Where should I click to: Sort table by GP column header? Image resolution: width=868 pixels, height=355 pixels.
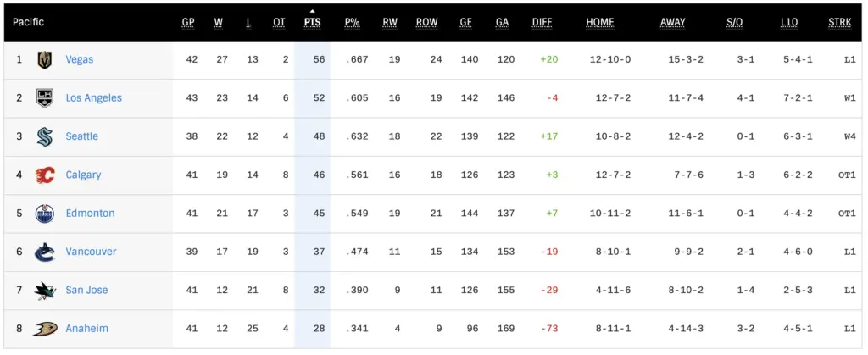[188, 22]
